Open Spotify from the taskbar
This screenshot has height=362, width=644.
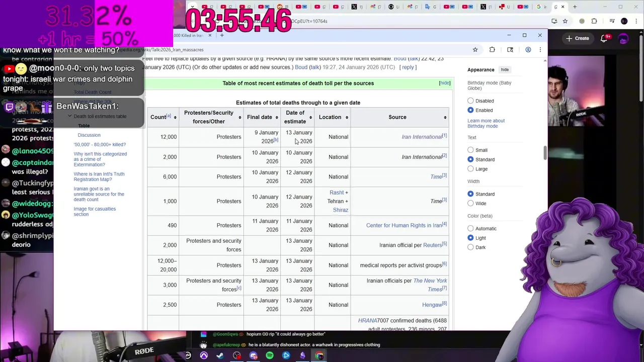point(270,355)
